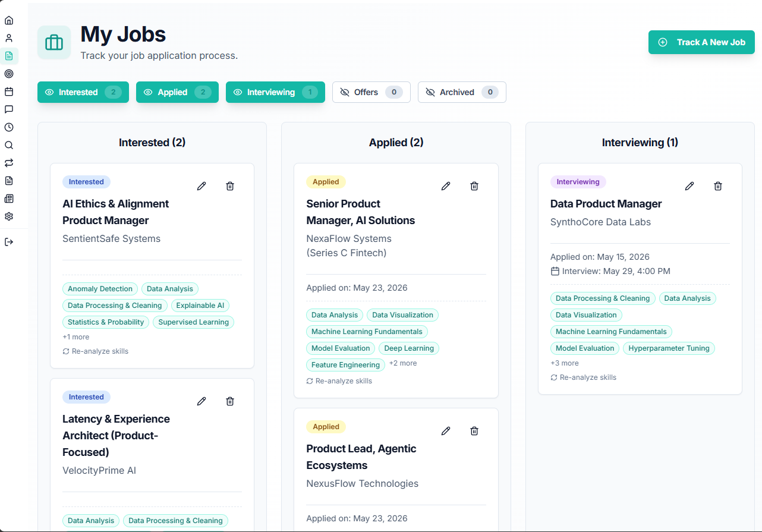The width and height of the screenshot is (762, 532).
Task: Click the Interested (2) column header
Action: (x=152, y=143)
